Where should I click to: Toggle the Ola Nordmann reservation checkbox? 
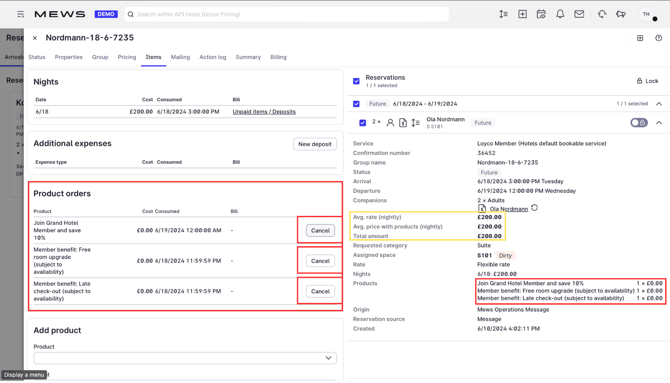pos(362,123)
